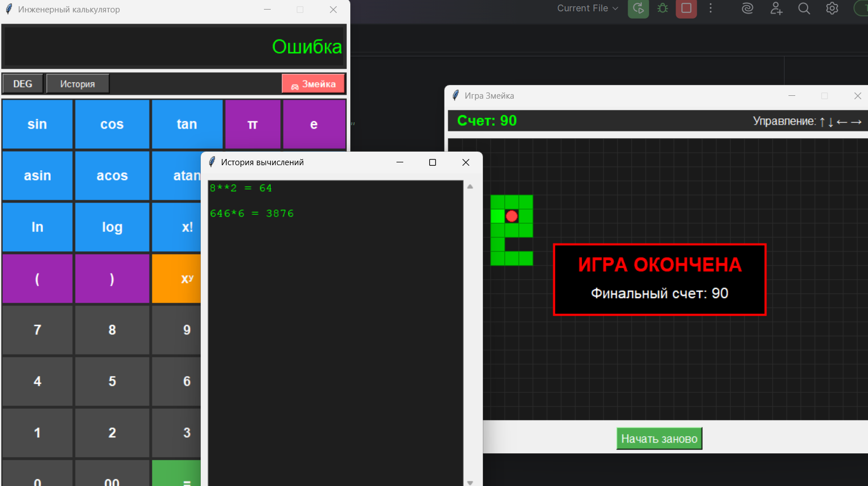Screen dimensions: 868x486
Task: Open search everywhere magnifier icon
Action: (804, 8)
